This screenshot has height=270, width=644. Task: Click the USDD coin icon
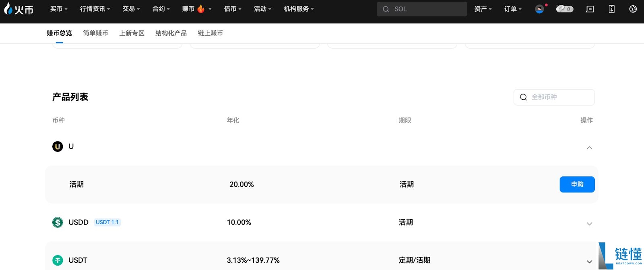(x=58, y=222)
